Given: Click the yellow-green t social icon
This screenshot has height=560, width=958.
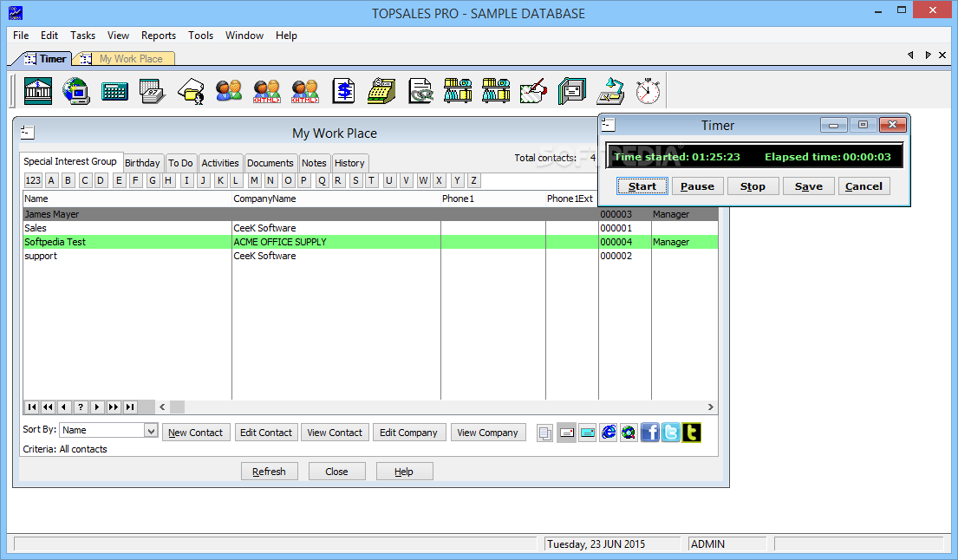Looking at the screenshot, I should tap(691, 433).
